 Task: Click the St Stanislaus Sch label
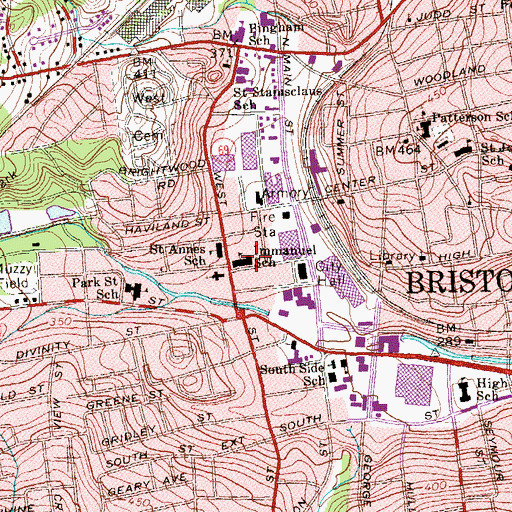pyautogui.click(x=278, y=98)
